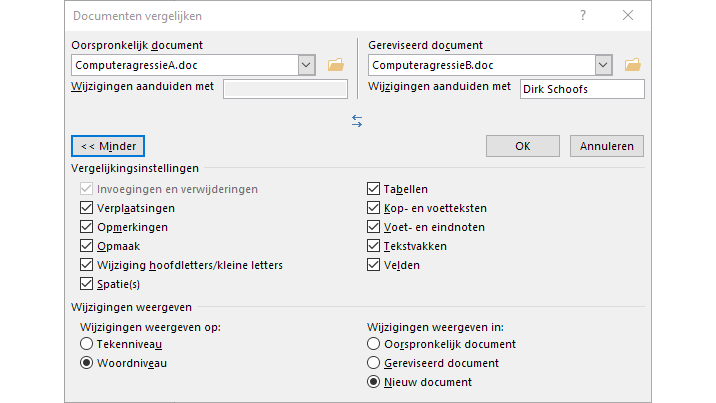Click the Dirk Schoofs text field
716x403 pixels.
pos(582,89)
